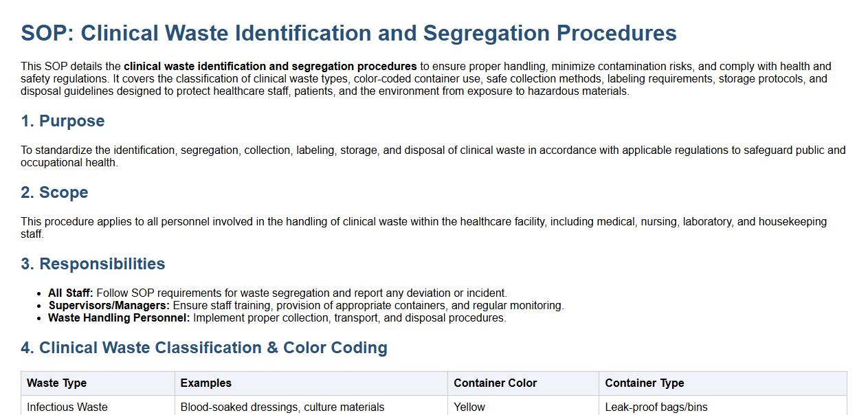The width and height of the screenshot is (868, 415).
Task: Click the Purpose paragraph starting "To standardize"
Action: click(433, 156)
